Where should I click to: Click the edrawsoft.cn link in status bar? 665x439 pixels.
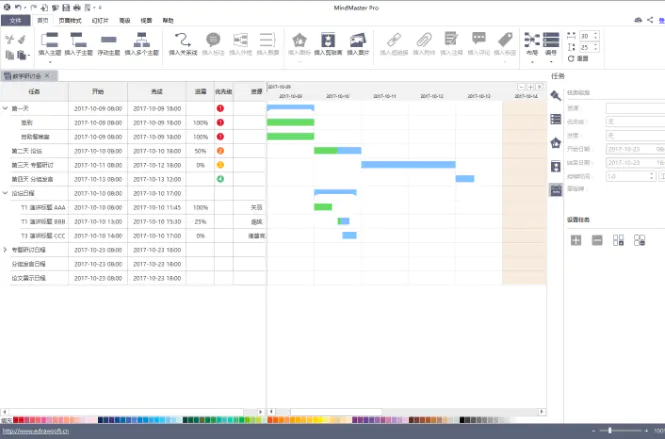(x=36, y=431)
